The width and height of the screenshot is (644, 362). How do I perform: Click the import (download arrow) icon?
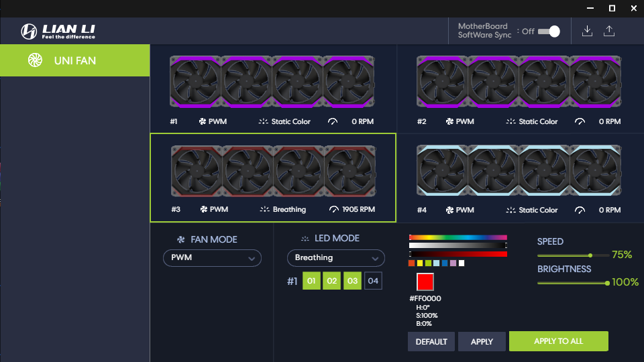(x=588, y=31)
